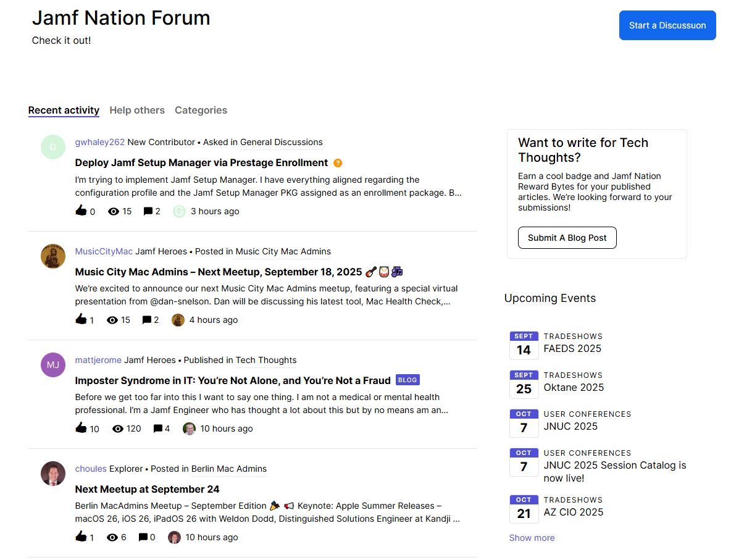
Task: Click the eye views icon on Imposter Syndrome post
Action: pos(118,428)
